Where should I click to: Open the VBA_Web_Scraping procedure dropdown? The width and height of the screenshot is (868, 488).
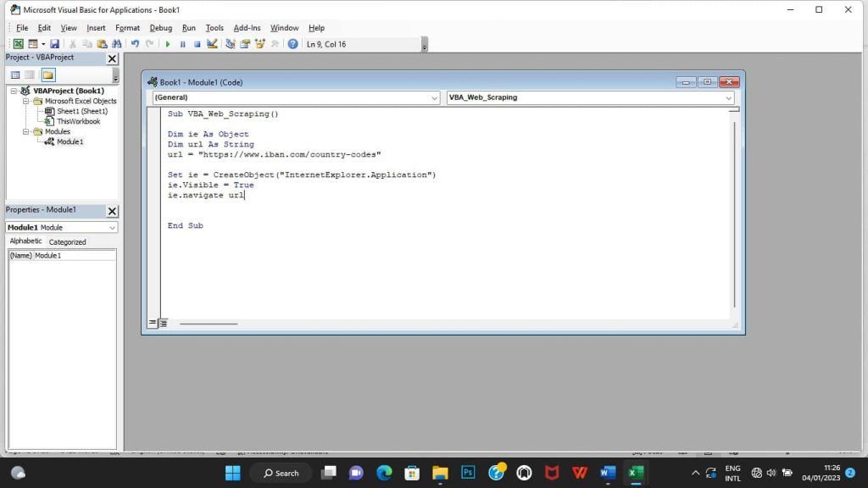(x=728, y=98)
